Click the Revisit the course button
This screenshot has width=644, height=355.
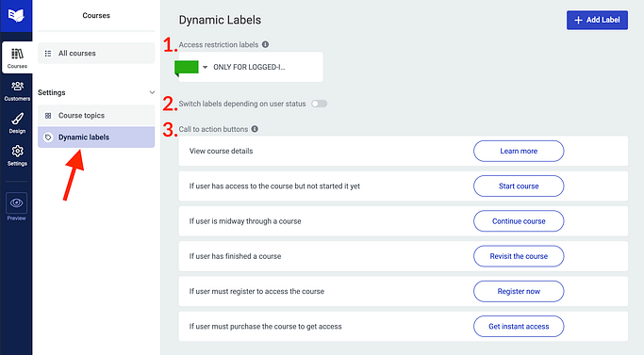(x=519, y=256)
